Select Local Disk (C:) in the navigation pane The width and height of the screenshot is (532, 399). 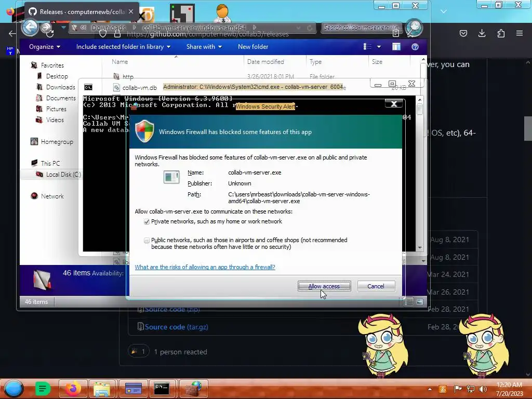[x=63, y=175]
